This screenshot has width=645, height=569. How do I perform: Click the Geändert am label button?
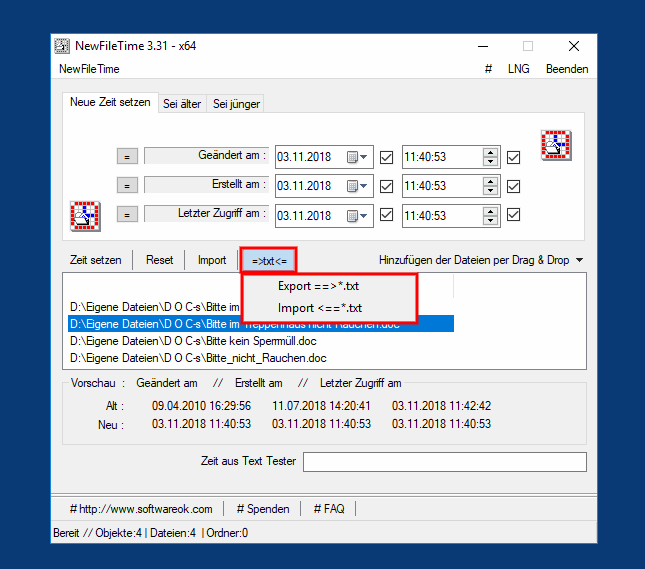coord(206,156)
